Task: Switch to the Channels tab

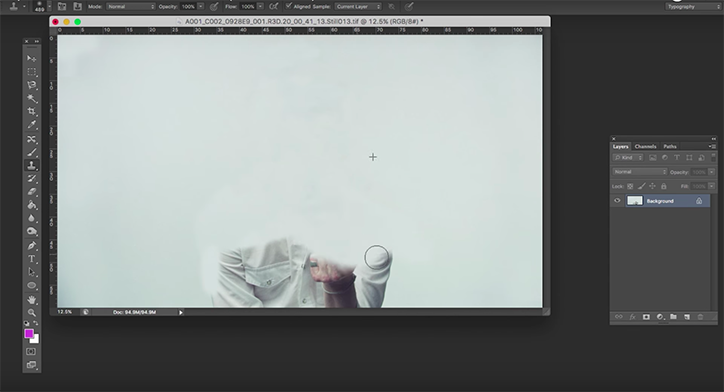Action: coord(645,146)
